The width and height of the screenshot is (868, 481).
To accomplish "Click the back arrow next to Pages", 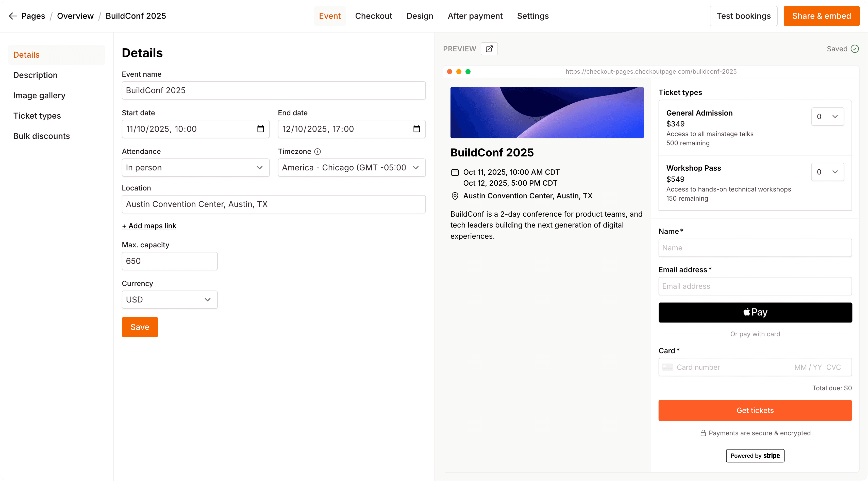I will (x=13, y=16).
